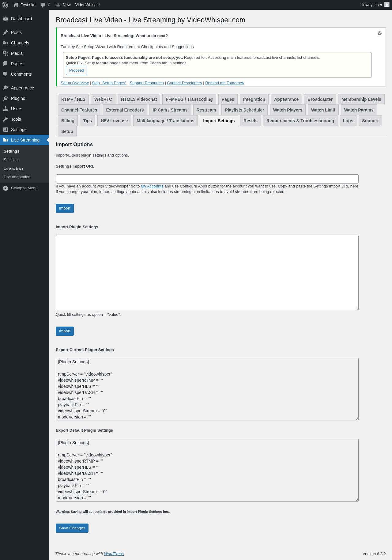Open the Setup Overview link
The height and width of the screenshot is (560, 392).
[75, 83]
